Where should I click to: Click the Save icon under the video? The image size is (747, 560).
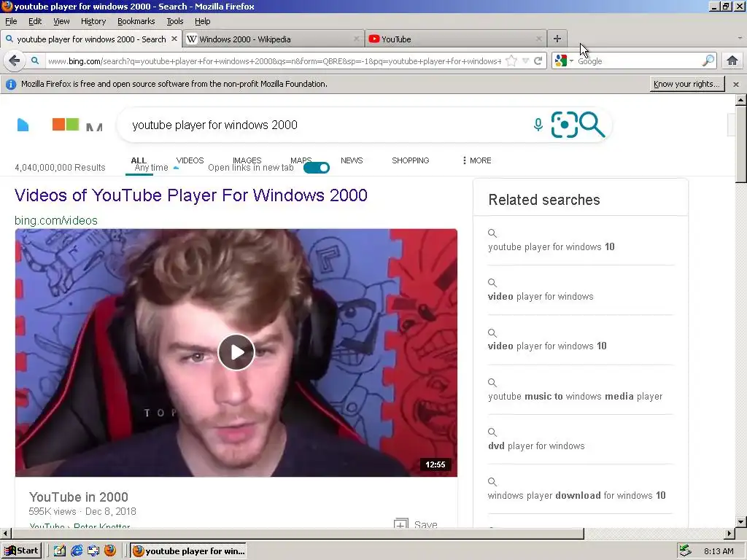coord(401,523)
